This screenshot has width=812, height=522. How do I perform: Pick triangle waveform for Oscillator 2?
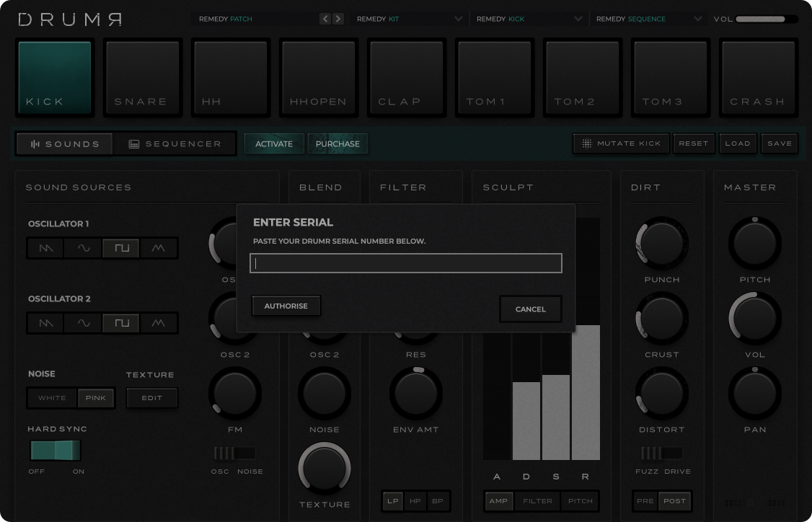coord(159,323)
